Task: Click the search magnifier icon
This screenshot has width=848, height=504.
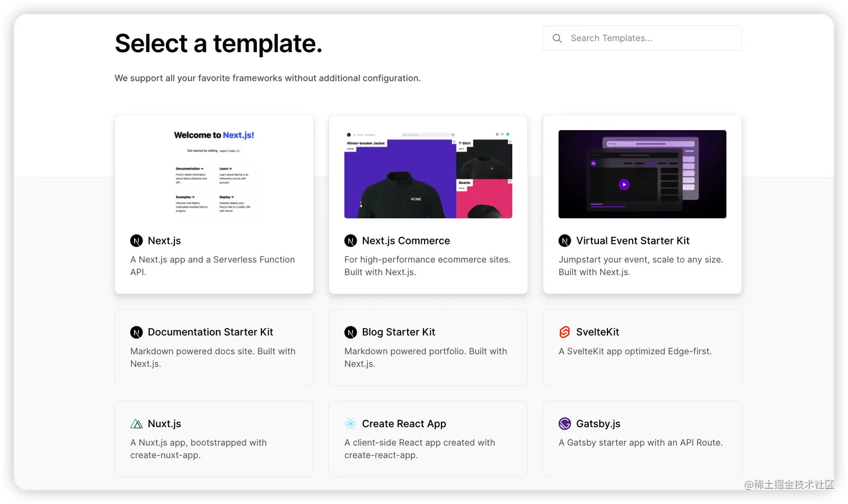Action: point(557,38)
